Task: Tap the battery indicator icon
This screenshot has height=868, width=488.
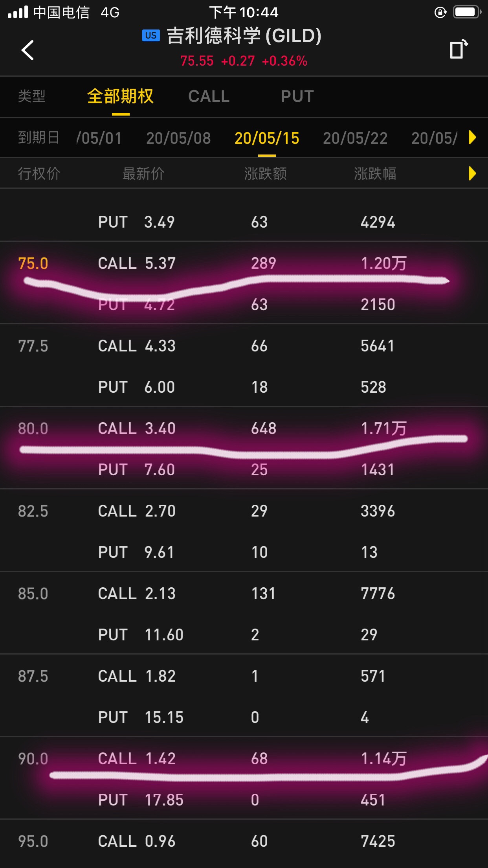Action: pos(467,12)
